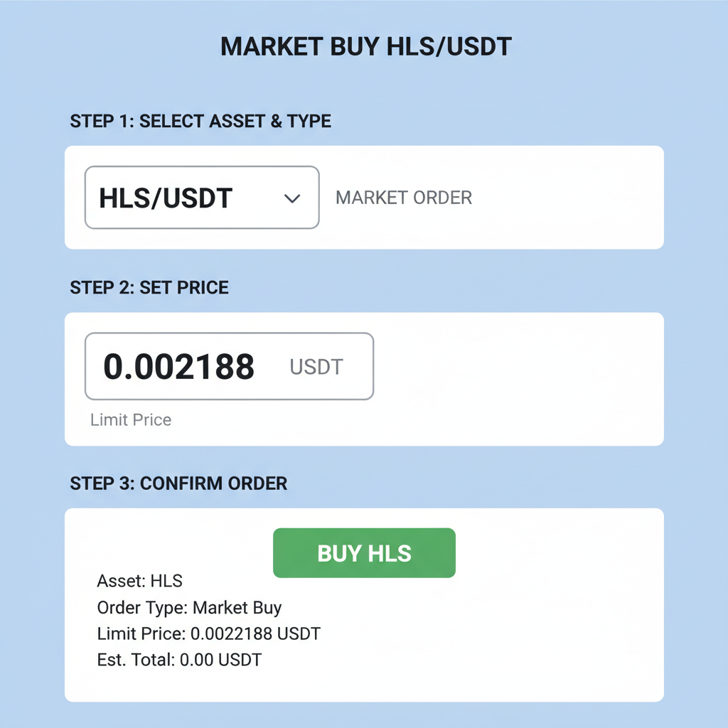
Task: Click the Est. Total: 0.00 USDT line
Action: pyautogui.click(x=178, y=660)
